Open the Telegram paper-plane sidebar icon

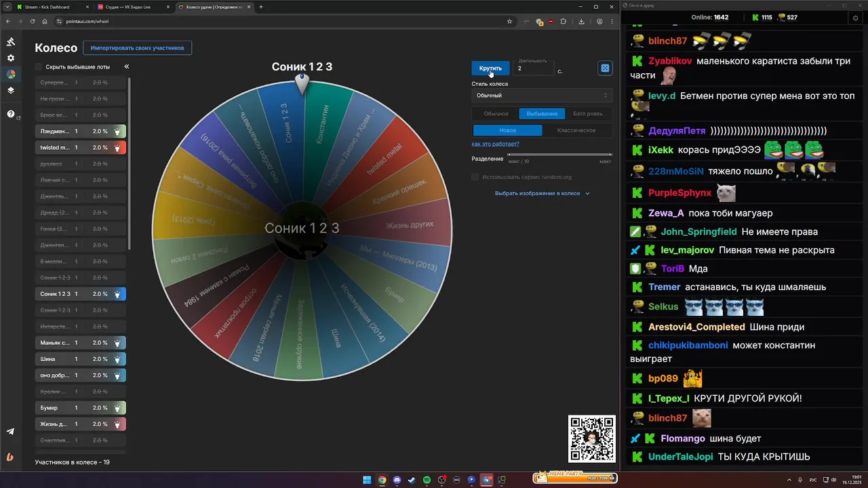pyautogui.click(x=10, y=432)
